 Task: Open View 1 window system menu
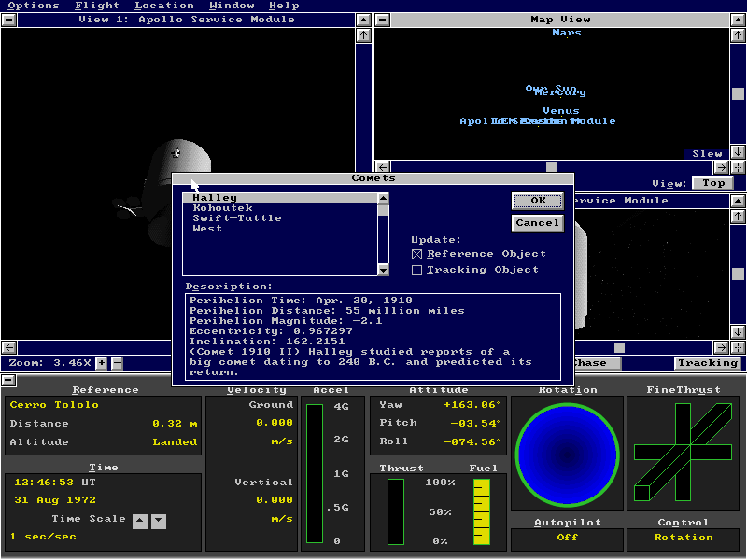click(x=9, y=20)
